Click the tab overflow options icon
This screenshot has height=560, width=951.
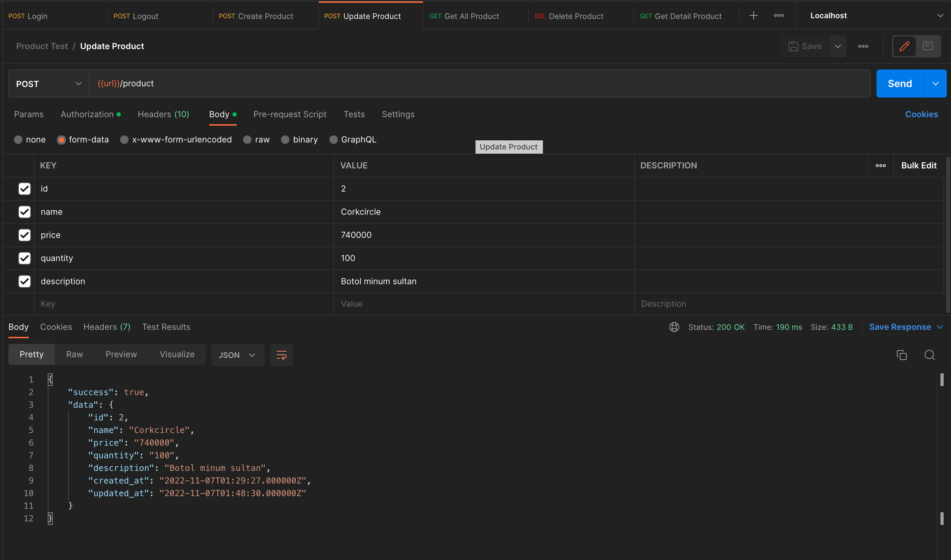pyautogui.click(x=779, y=15)
